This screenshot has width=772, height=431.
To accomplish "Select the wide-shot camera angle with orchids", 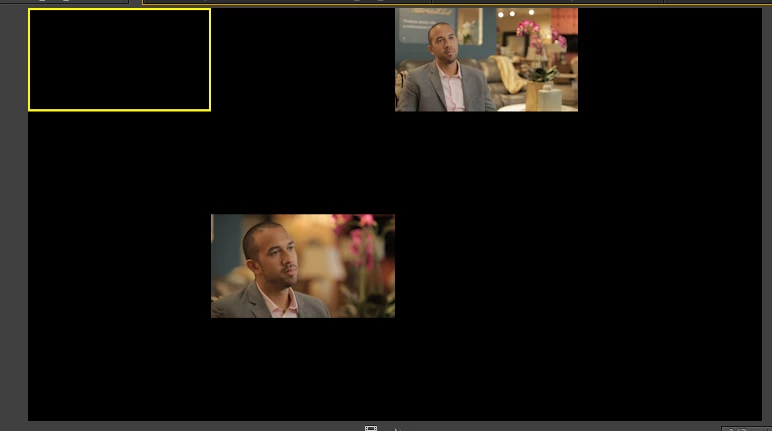I will pos(486,60).
